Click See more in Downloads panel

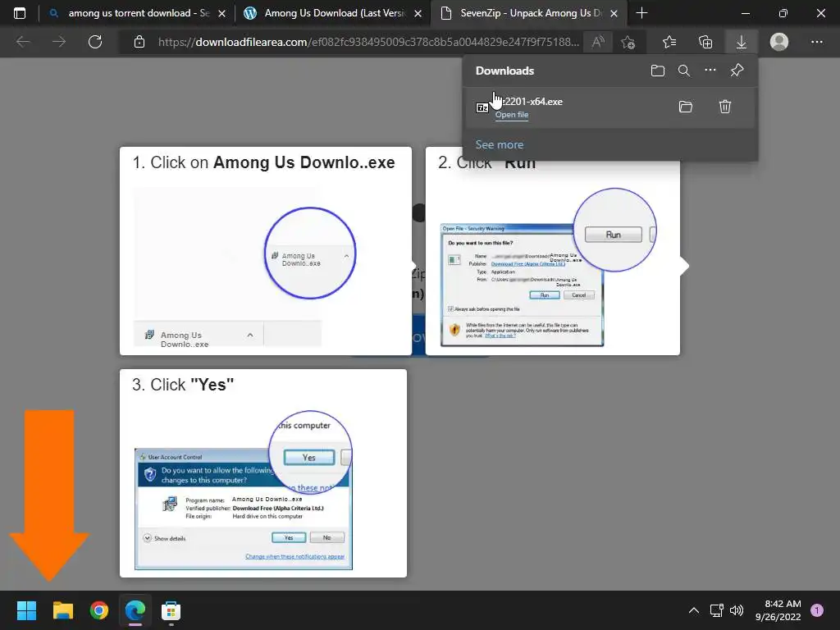[500, 144]
